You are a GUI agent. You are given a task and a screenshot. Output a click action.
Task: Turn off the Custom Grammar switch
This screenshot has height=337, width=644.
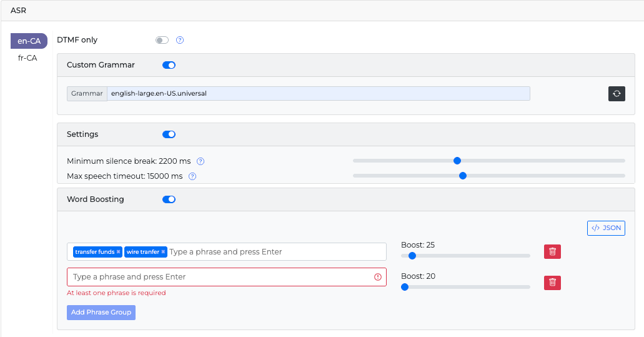[x=169, y=65]
